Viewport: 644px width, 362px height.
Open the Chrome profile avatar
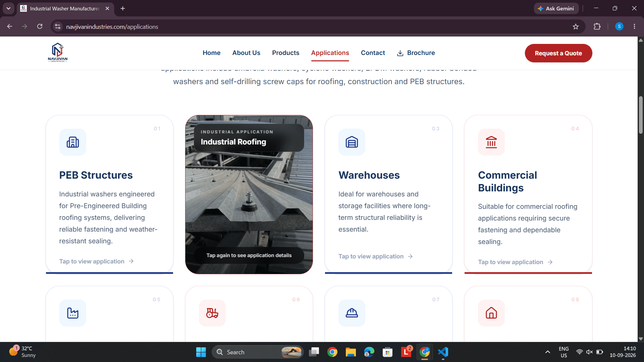tap(619, 26)
